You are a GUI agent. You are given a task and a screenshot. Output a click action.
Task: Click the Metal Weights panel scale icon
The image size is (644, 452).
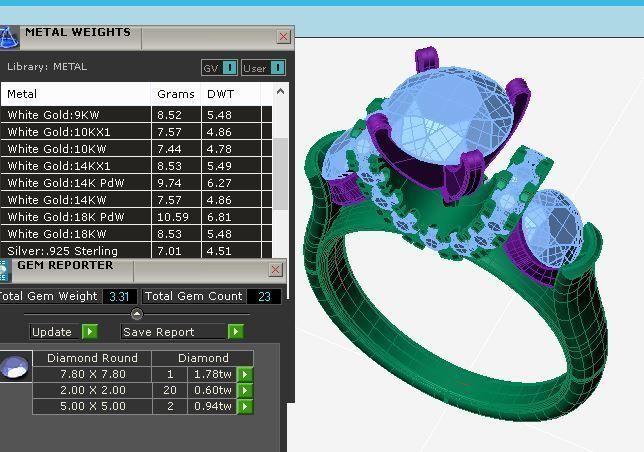pos(9,38)
